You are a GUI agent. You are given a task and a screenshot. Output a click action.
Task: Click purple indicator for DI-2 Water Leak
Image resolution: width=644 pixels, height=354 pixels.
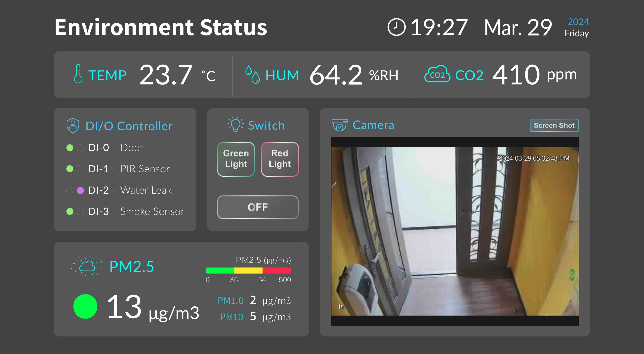(80, 191)
